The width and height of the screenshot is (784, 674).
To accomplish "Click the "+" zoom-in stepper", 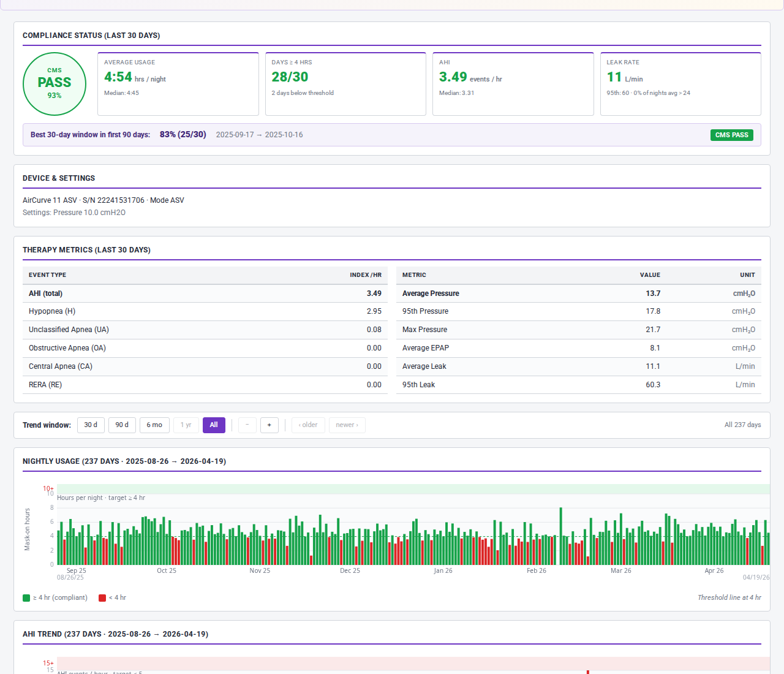I will [x=269, y=425].
